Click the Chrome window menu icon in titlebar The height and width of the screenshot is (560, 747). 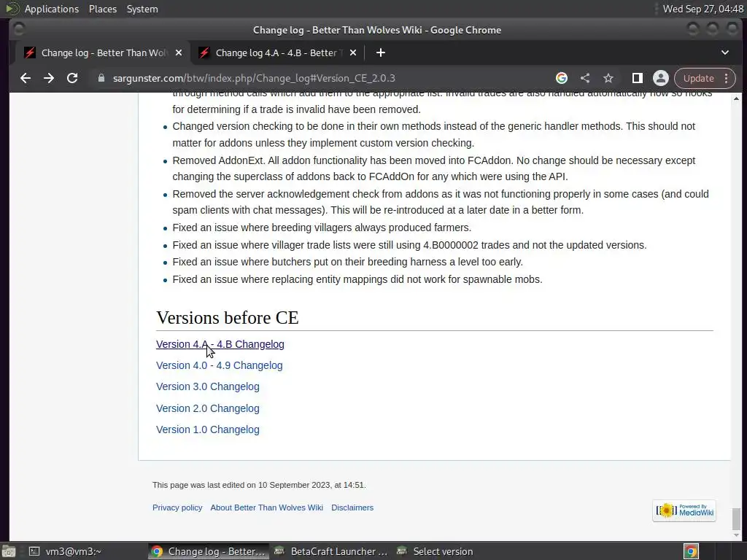click(18, 29)
